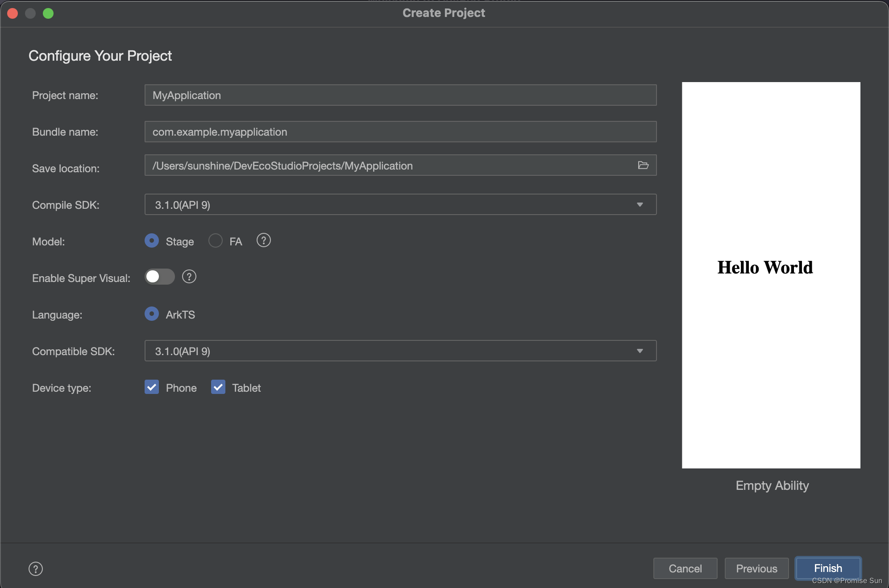The height and width of the screenshot is (588, 889).
Task: Toggle the Enable Super Visual switch
Action: tap(160, 277)
